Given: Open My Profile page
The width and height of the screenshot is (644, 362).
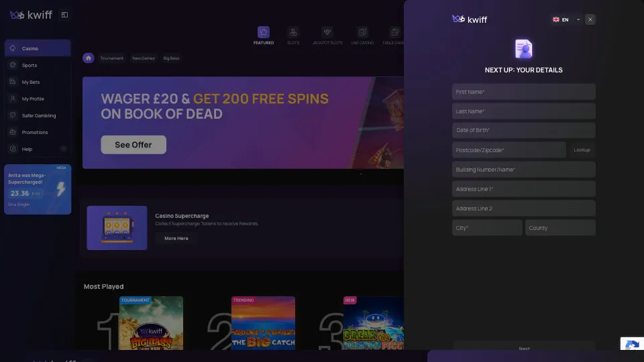Looking at the screenshot, I should pyautogui.click(x=38, y=99).
